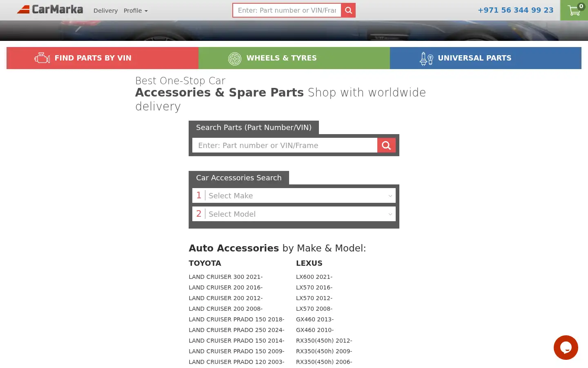Click the engine icon on Find Parts by VIN
588x368 pixels.
[x=42, y=58]
